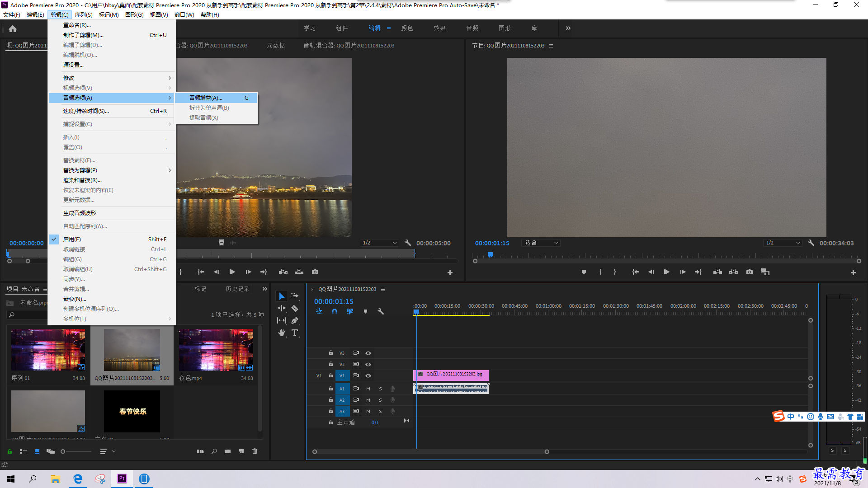Screen dimensions: 868x488
Task: Select 嵌套(N)... menu entry
Action: (112, 299)
